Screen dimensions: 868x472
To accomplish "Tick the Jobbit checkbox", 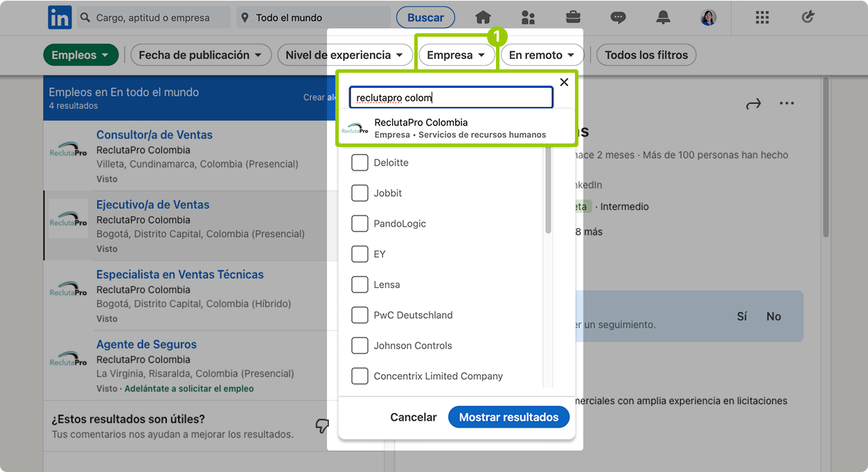I will [360, 193].
